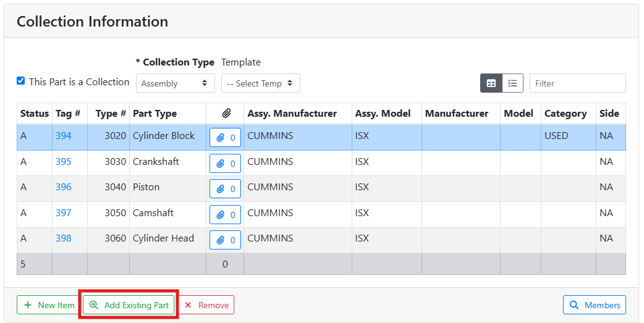This screenshot has height=323, width=644.
Task: Switch to list view icon
Action: (x=512, y=83)
